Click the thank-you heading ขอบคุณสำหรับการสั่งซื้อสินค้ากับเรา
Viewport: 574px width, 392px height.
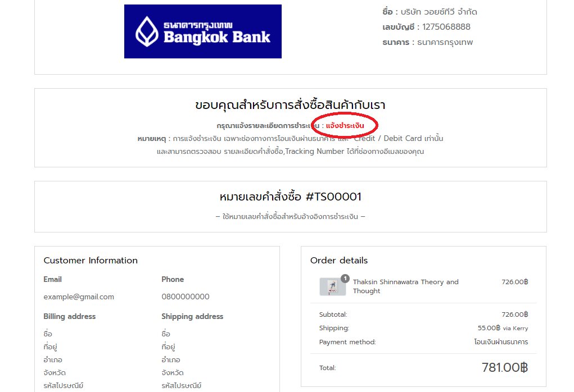point(290,105)
